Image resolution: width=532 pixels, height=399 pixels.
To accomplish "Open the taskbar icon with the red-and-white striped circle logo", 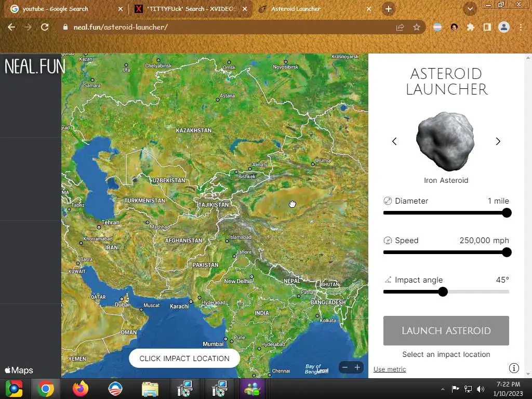I will [x=115, y=389].
